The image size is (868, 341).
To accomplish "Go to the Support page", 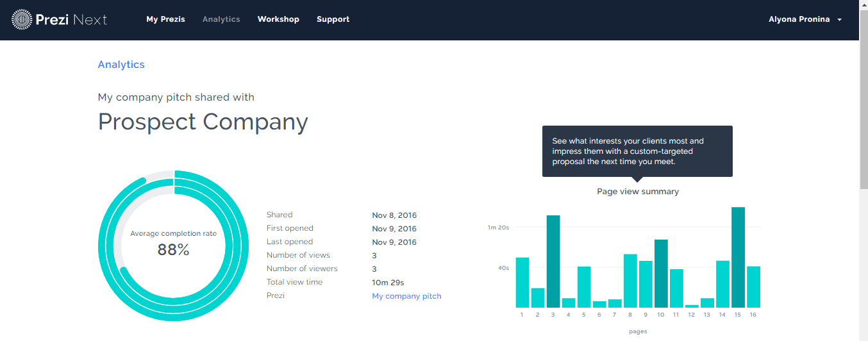I will (333, 19).
